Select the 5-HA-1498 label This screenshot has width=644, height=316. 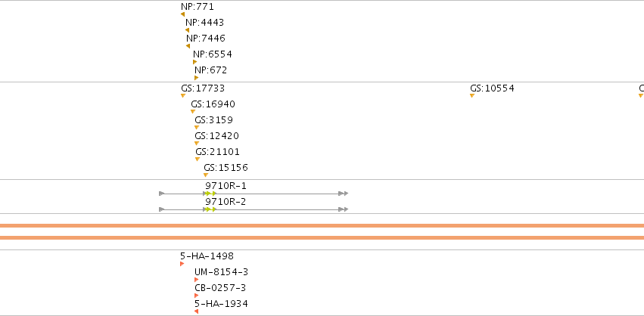[x=207, y=256]
